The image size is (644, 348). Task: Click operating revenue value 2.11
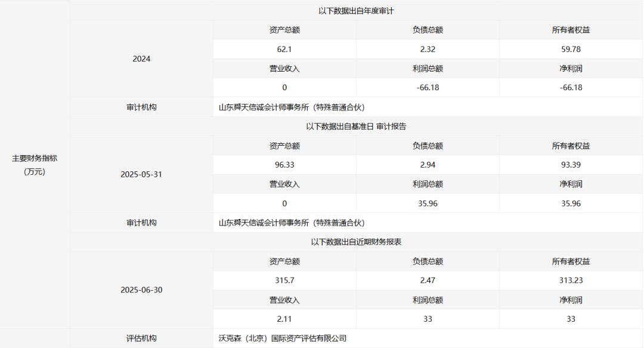(284, 319)
